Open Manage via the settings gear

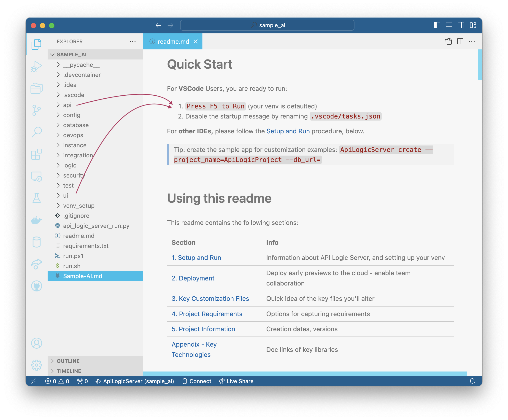pos(37,366)
